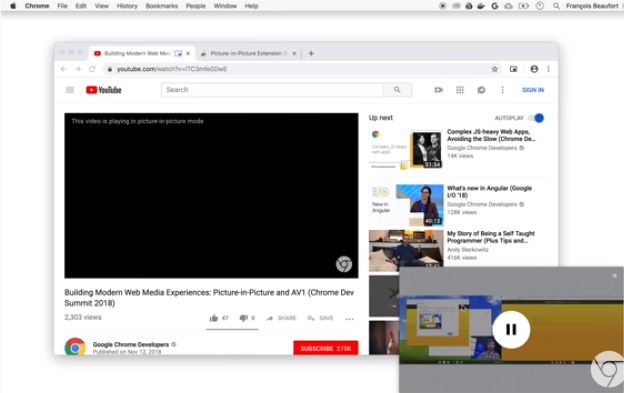Open YouTube apps grid icon
The image size is (624, 393).
460,90
